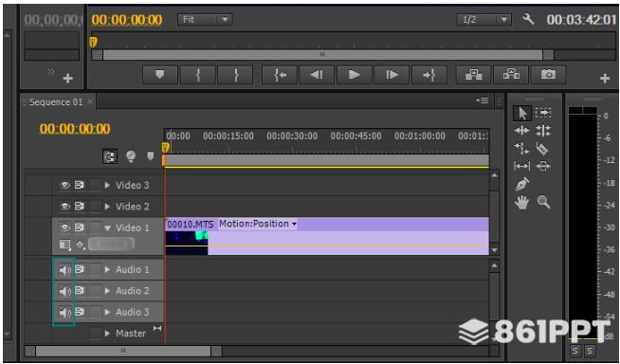Click the timeline horizontal zoom scroll bar
Viewport: 620px width, 364px height.
point(123,351)
